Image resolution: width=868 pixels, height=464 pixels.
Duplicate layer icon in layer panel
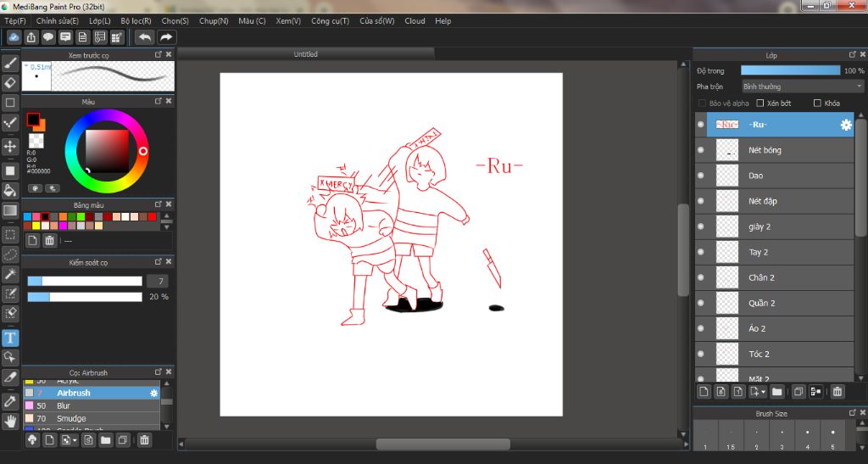click(798, 391)
